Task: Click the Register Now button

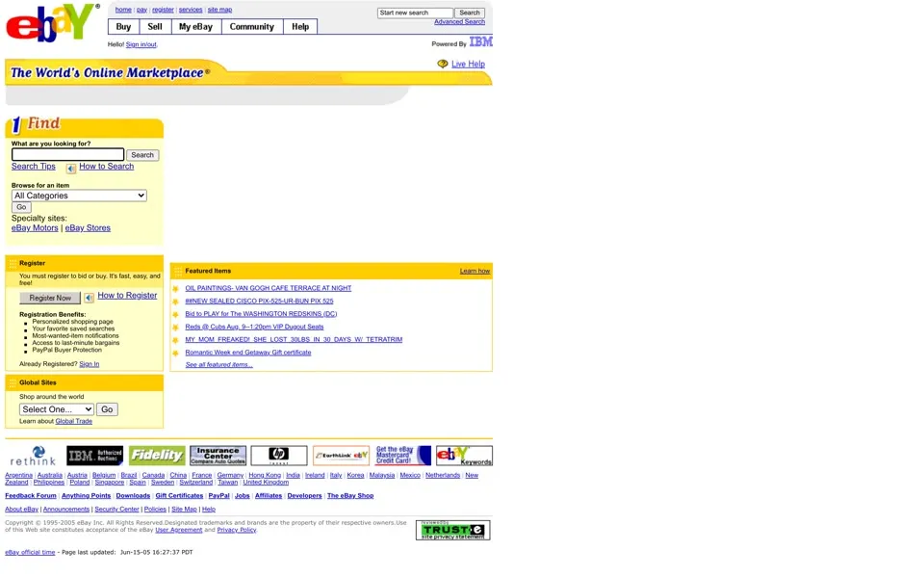Action: coord(50,298)
